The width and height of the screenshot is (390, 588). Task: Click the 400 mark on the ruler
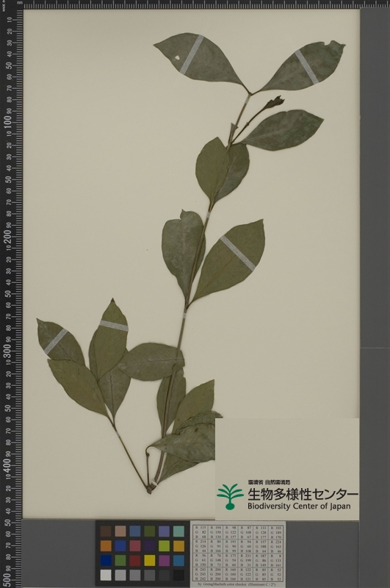click(7, 464)
